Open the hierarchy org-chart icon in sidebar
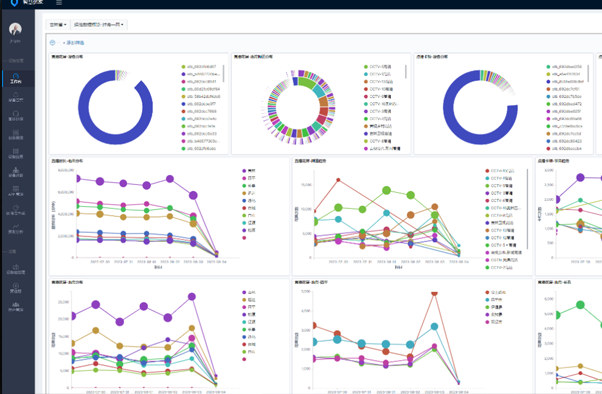 [x=16, y=170]
